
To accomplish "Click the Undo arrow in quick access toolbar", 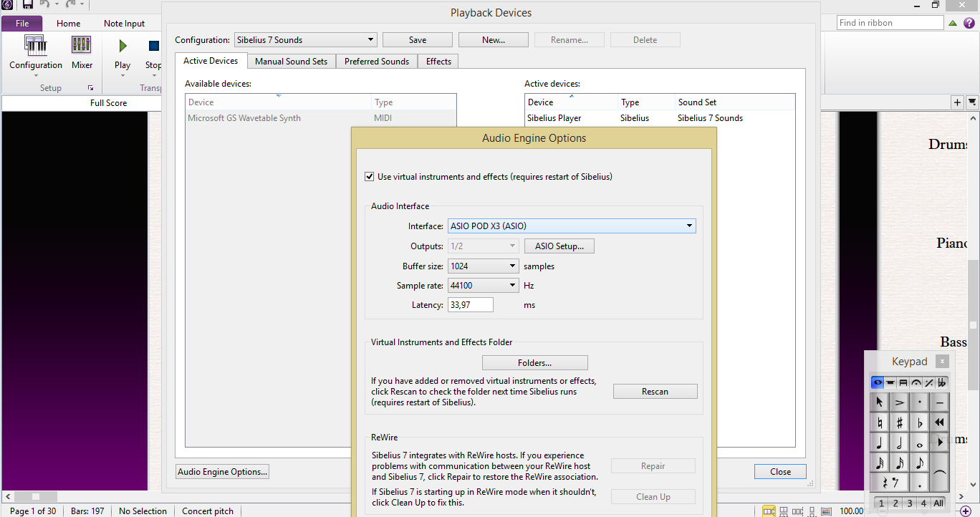I will 44,4.
